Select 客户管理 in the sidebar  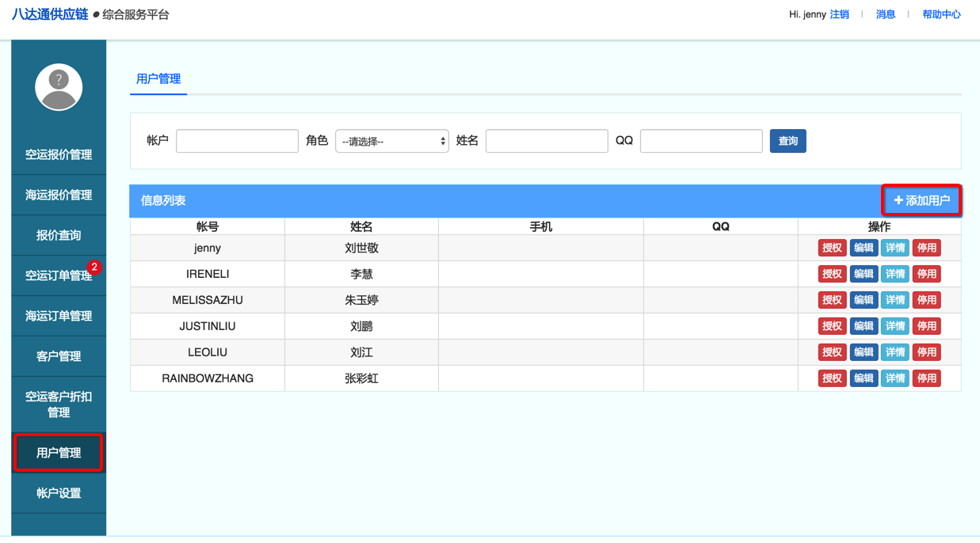(59, 356)
